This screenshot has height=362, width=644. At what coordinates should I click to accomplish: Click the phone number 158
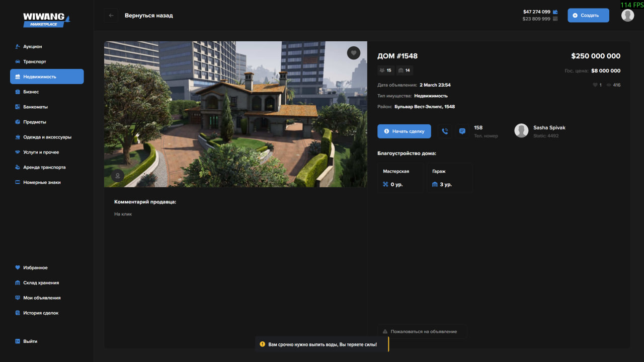click(x=478, y=128)
